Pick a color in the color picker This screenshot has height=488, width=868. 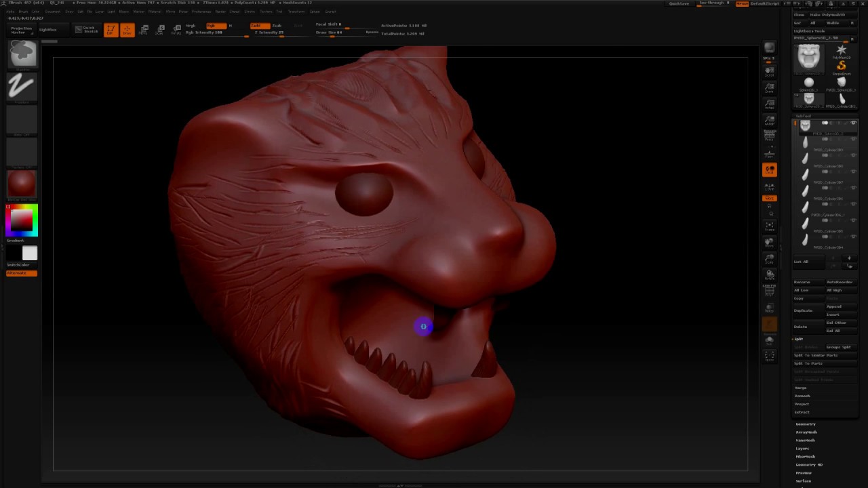(x=22, y=220)
